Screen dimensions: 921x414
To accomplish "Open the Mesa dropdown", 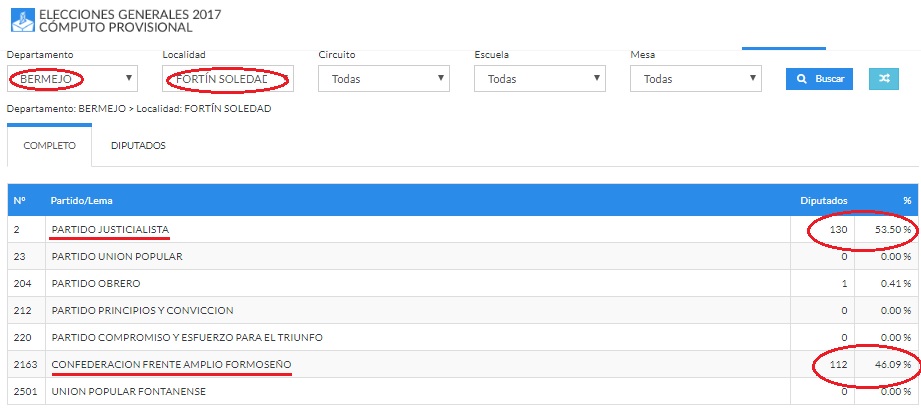I will tap(696, 79).
